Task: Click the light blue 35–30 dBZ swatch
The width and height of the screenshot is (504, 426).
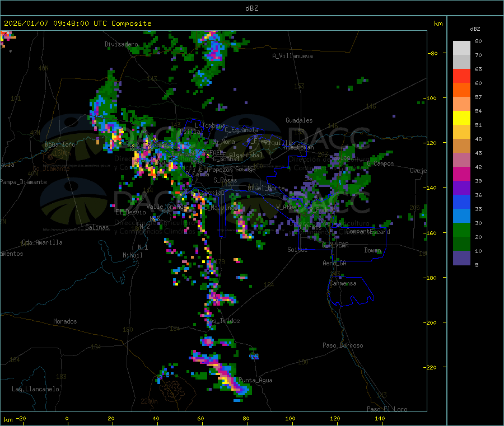Action: pos(461,216)
